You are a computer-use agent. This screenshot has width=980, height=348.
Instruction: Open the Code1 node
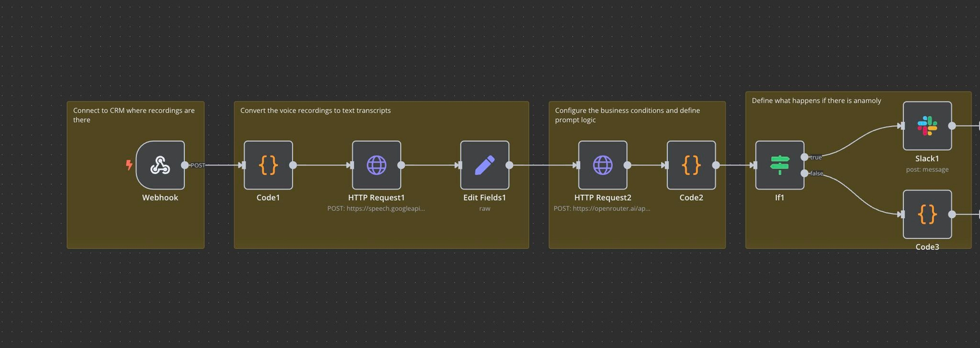point(268,165)
